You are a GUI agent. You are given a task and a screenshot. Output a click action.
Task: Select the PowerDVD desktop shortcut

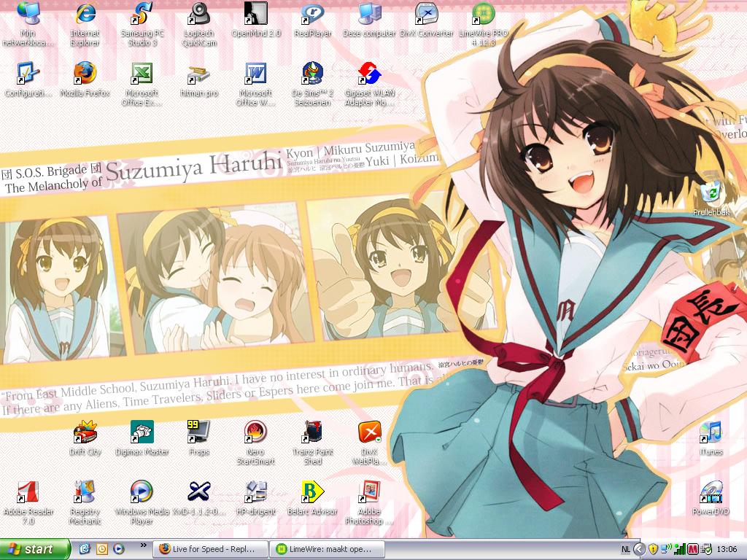coord(711,497)
